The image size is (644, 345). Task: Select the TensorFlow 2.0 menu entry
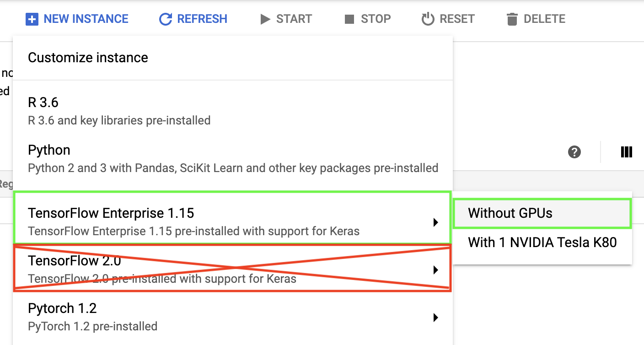pos(233,269)
